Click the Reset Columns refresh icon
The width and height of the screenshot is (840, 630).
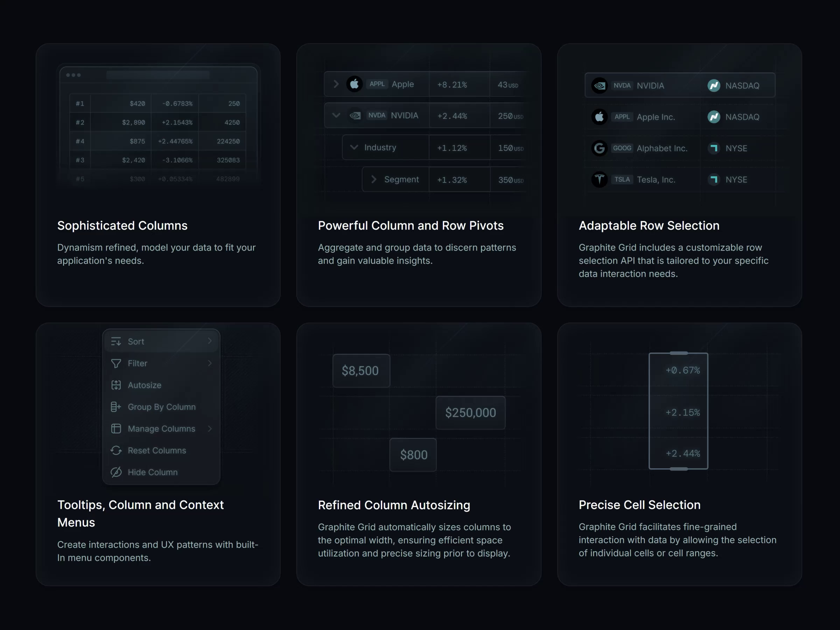[116, 450]
